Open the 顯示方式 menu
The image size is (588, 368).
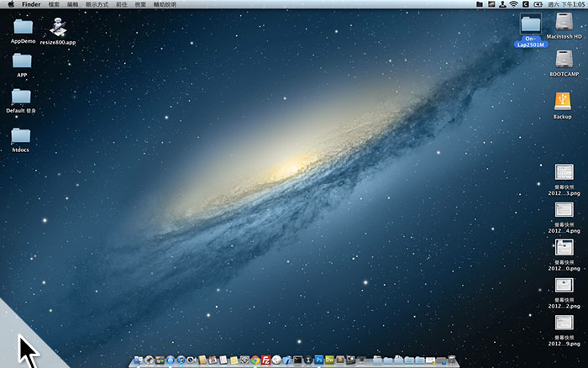point(97,4)
